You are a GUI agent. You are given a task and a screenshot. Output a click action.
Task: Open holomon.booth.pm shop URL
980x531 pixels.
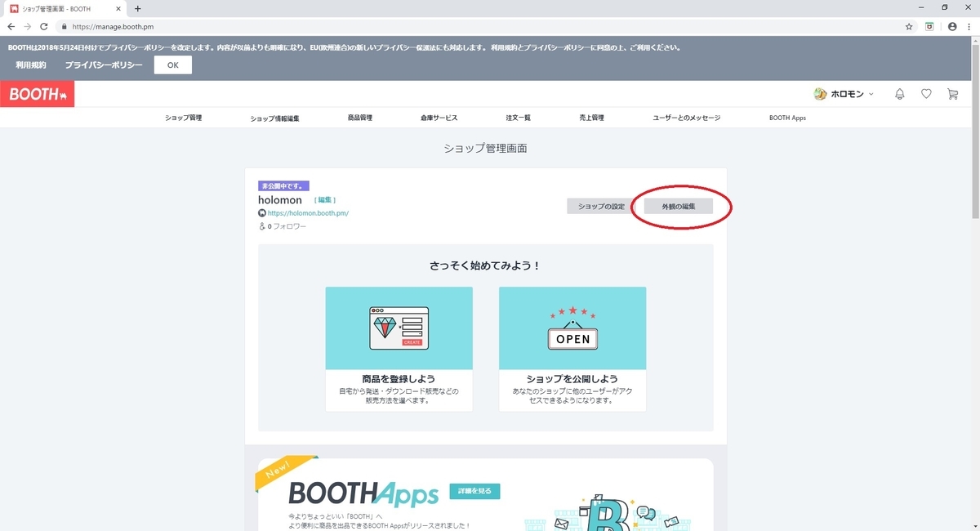pos(308,213)
